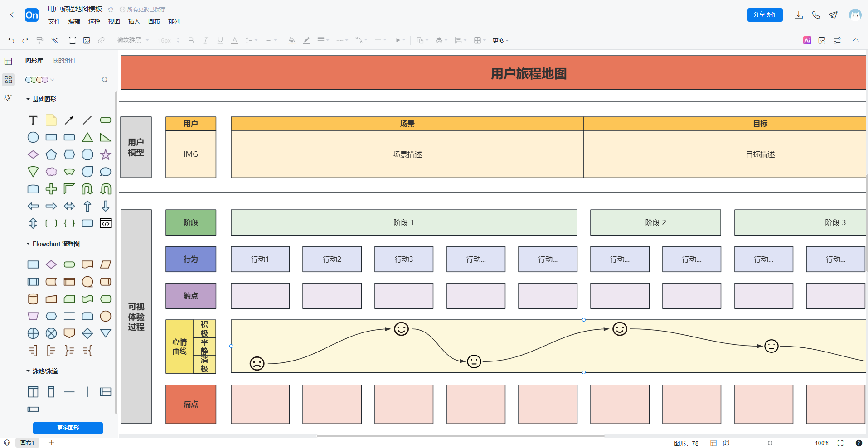
Task: Select the 阶段 1 box on canvas
Action: coord(403,222)
